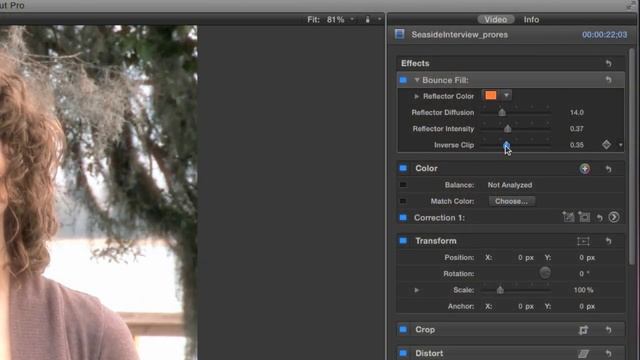Reset the Transform section
The height and width of the screenshot is (360, 640).
(x=608, y=241)
